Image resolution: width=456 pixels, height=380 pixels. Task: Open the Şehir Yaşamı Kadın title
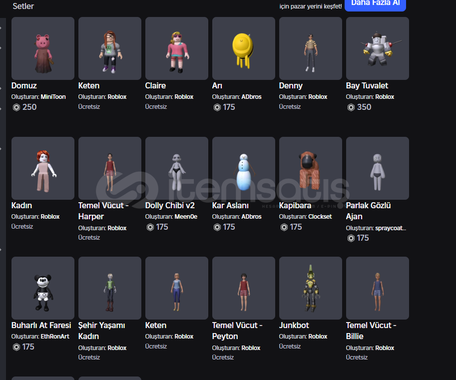(102, 331)
